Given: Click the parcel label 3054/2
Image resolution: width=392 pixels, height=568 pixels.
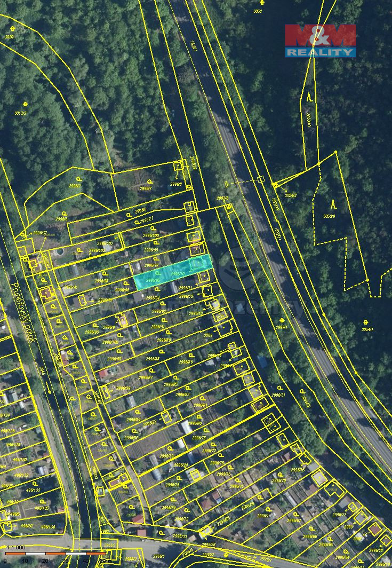Looking at the screenshot, I should point(290,195).
